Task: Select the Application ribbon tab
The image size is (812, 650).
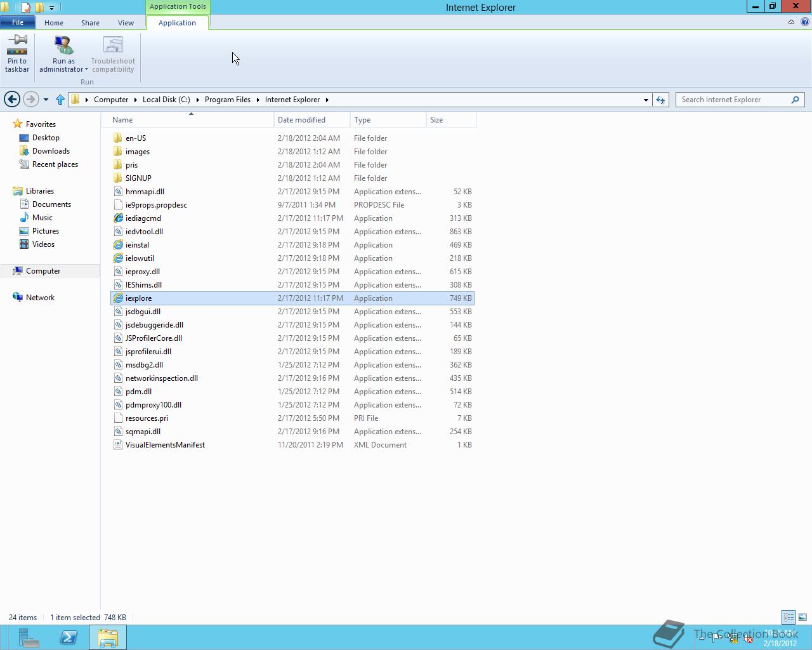Action: tap(177, 22)
